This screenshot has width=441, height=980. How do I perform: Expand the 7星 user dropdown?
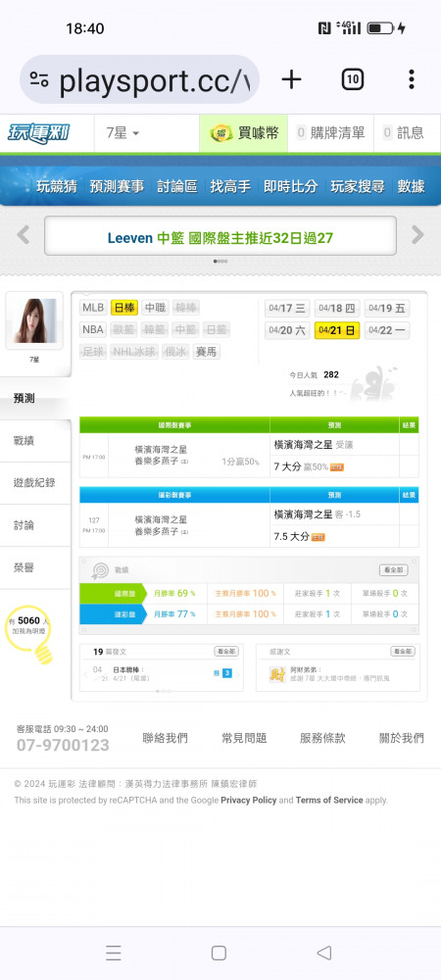point(123,133)
